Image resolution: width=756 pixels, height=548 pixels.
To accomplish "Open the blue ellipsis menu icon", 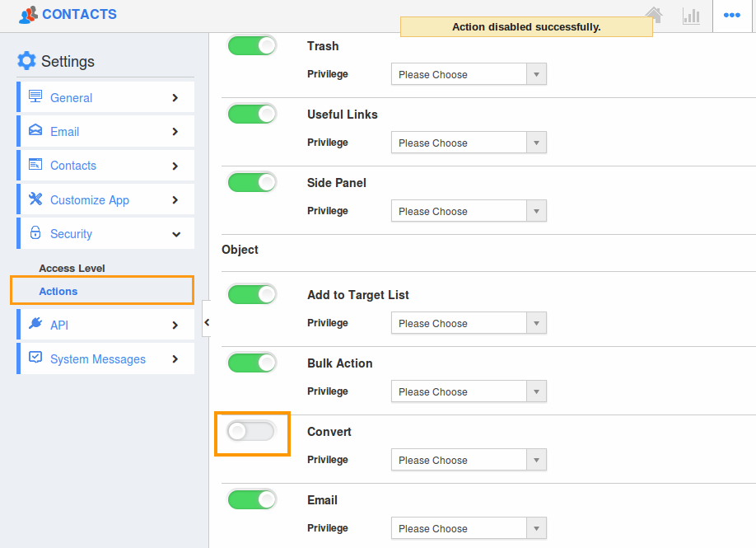I will (x=732, y=14).
